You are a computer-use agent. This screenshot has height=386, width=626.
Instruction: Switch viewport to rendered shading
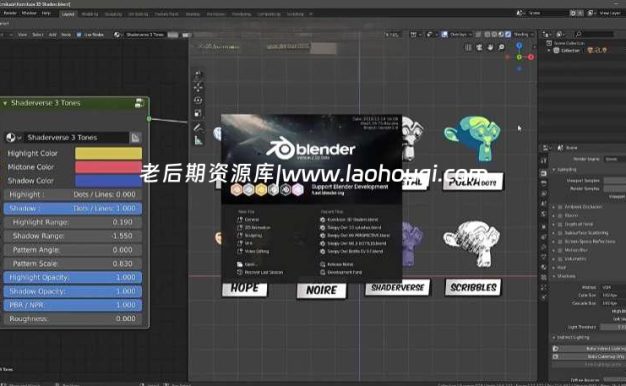(508, 35)
